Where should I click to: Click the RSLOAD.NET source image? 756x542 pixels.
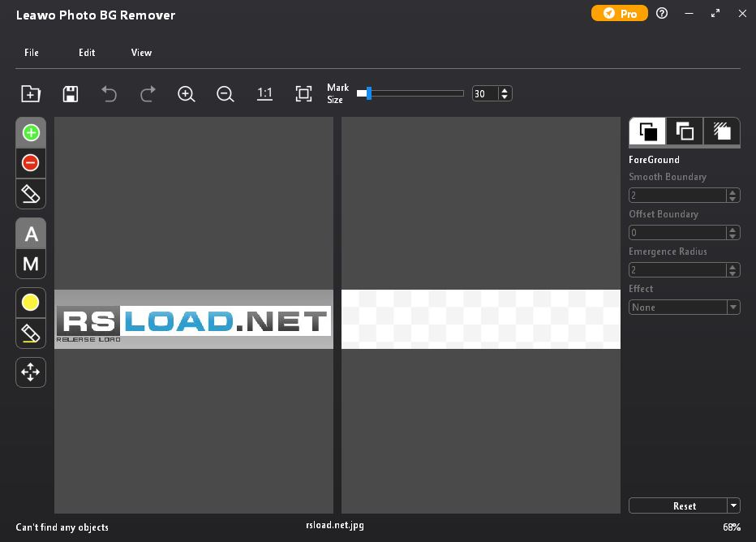click(194, 319)
